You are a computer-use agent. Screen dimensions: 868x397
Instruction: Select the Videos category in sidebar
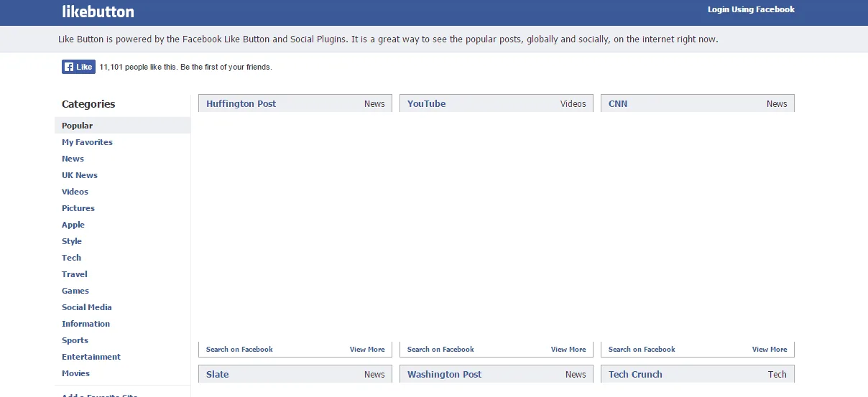(75, 192)
